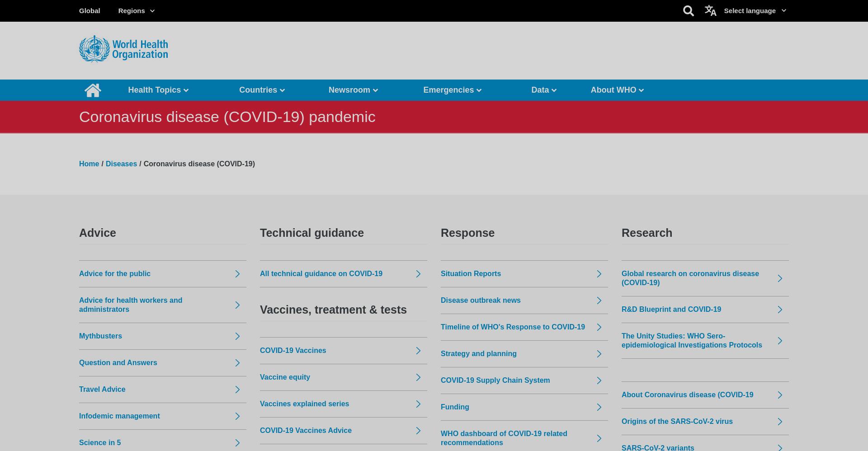Click arrow beside Advice for the public
This screenshot has height=451, width=868.
[x=237, y=274]
